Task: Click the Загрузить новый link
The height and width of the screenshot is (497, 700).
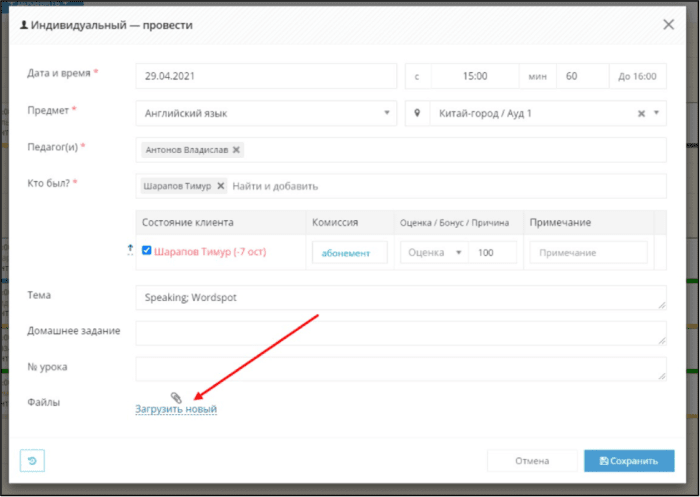Action: [x=176, y=409]
